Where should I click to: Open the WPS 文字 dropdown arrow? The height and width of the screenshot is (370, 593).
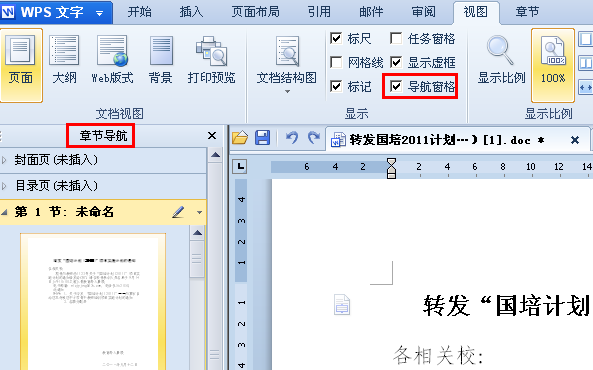pos(99,14)
